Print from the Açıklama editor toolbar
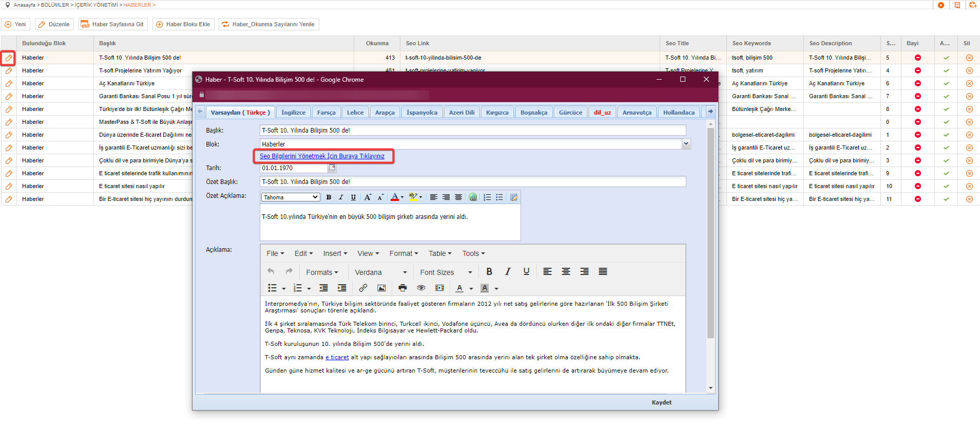980x424 pixels. (x=402, y=288)
